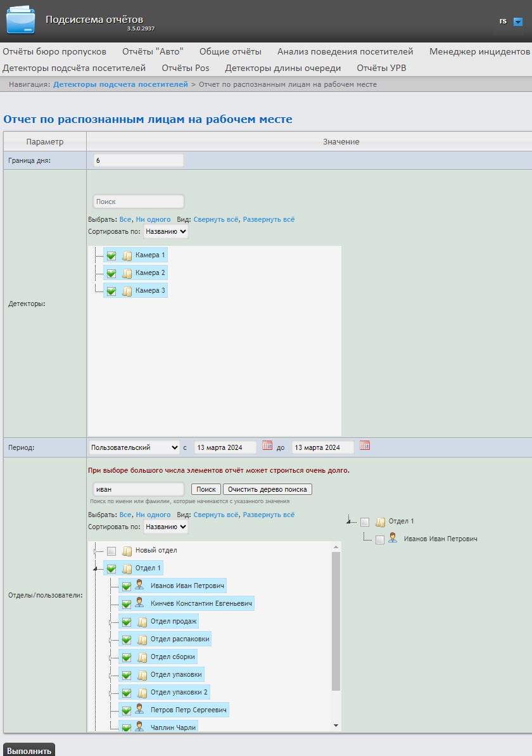Open calendar picker for start date
This screenshot has height=756, width=532.
[267, 445]
